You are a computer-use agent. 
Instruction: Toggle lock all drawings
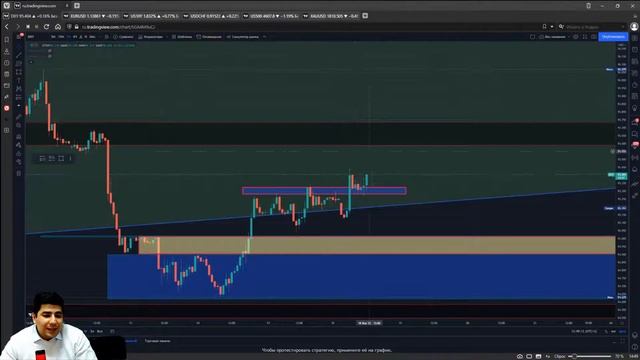coord(19,153)
